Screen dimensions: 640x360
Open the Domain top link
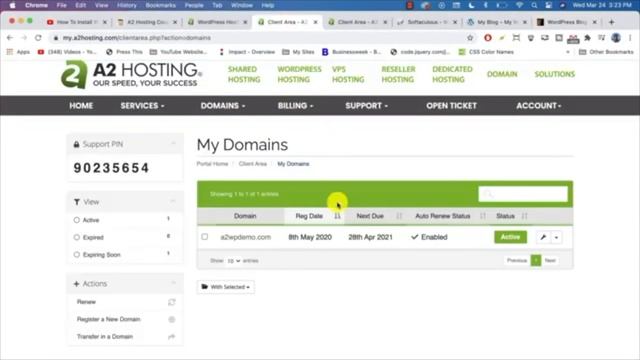tap(502, 74)
